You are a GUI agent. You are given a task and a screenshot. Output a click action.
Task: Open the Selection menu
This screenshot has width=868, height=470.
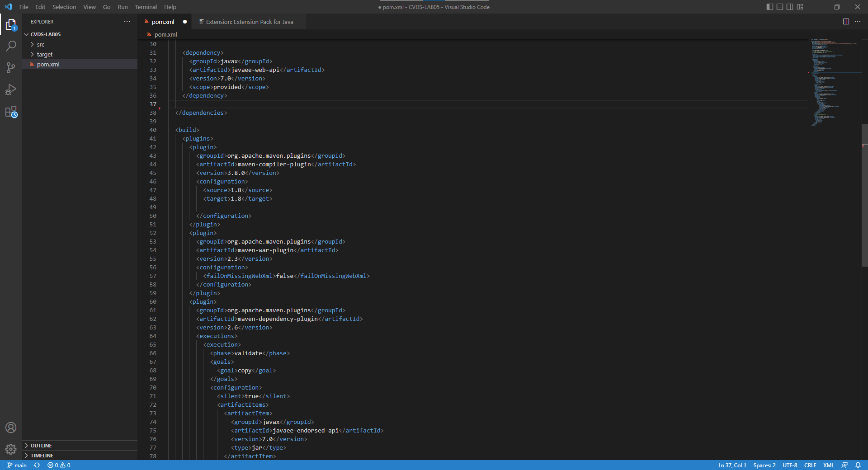coord(64,7)
